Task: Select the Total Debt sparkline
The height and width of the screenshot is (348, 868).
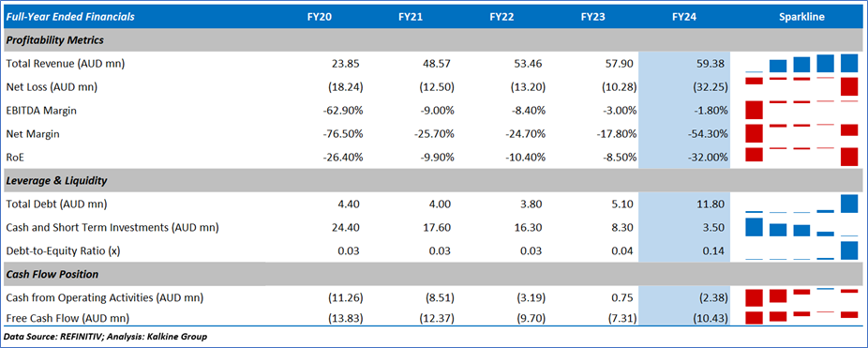Action: point(801,204)
